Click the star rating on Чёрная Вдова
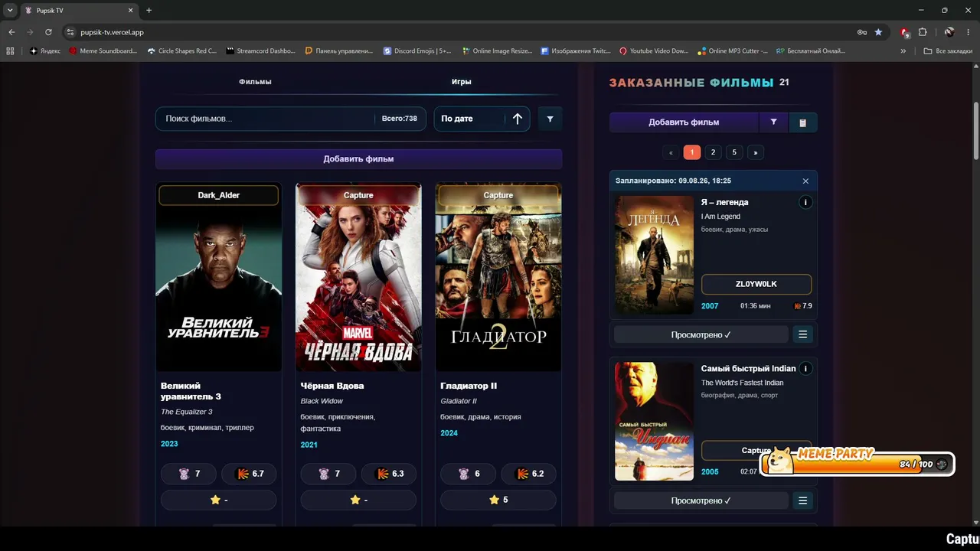 pyautogui.click(x=358, y=500)
